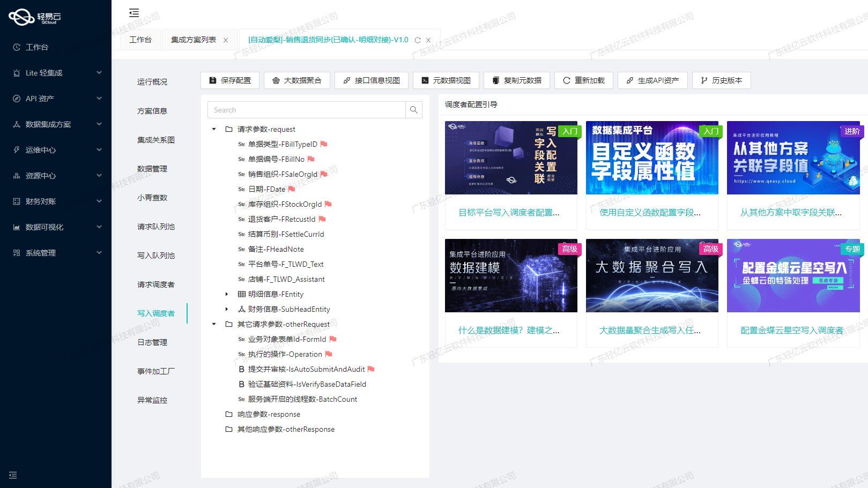Screen dimensions: 868x488
Task: Open the 元数据视图 view
Action: click(446, 80)
